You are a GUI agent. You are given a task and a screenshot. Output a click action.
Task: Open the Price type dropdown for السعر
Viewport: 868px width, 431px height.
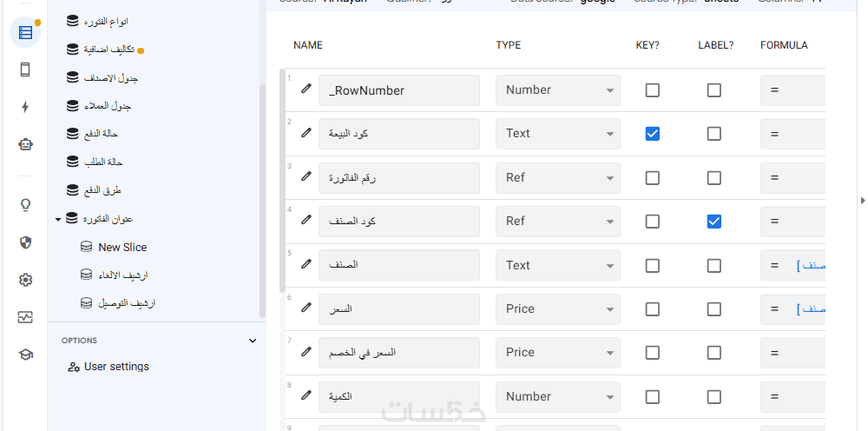coord(558,308)
